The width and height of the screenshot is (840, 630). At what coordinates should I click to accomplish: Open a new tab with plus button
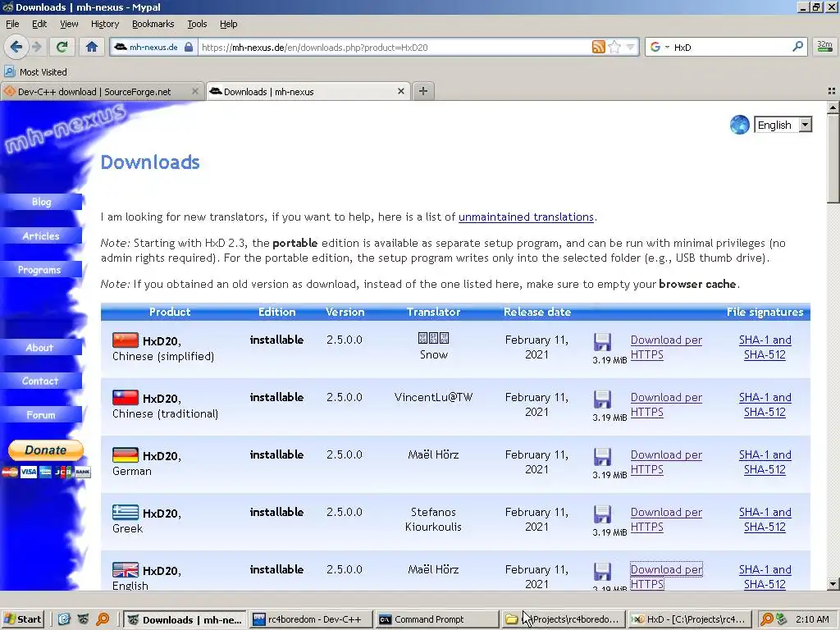click(x=423, y=91)
